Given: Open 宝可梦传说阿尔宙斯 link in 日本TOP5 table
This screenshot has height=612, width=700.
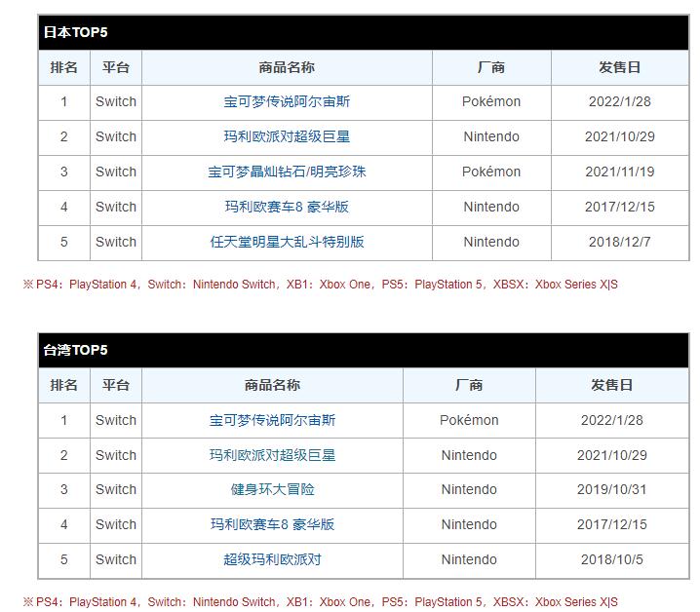Looking at the screenshot, I should 287,101.
